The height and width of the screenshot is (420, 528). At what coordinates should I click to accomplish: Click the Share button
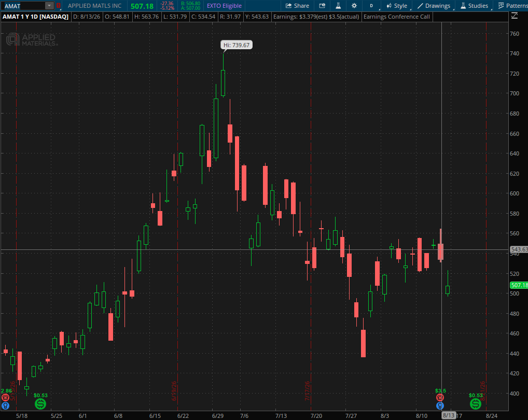pyautogui.click(x=297, y=6)
